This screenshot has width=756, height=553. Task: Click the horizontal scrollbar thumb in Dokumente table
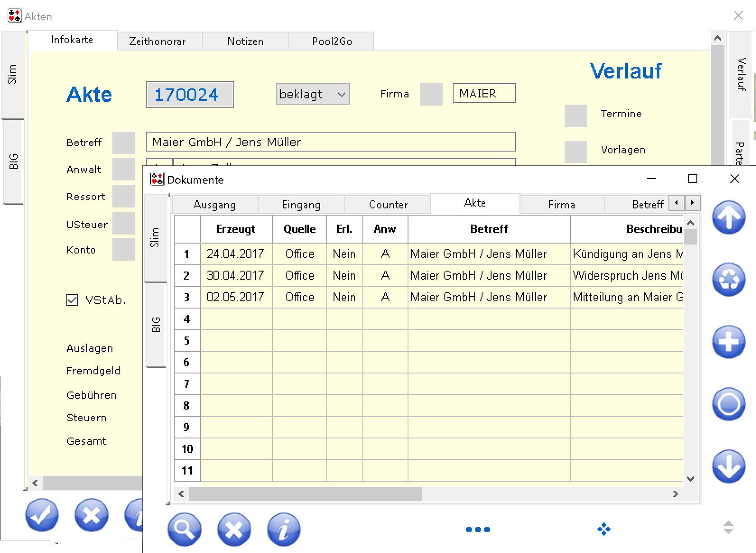[306, 494]
